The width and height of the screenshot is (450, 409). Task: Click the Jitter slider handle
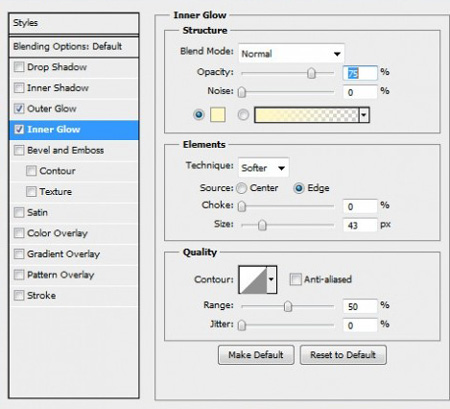(242, 325)
